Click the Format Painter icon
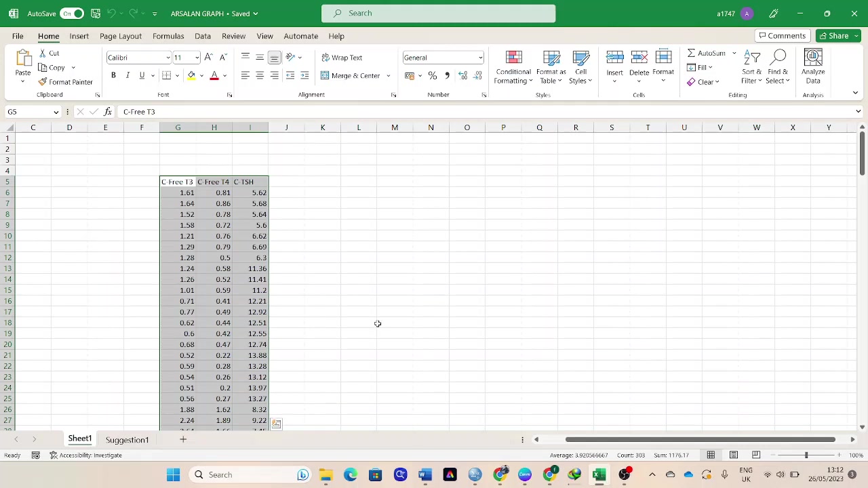 43,82
